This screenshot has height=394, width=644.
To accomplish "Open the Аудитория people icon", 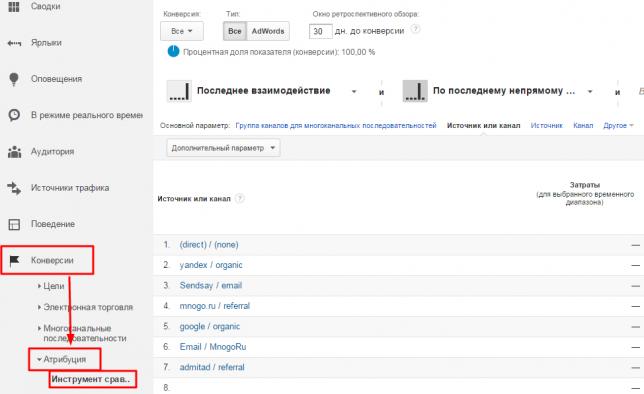I will [x=14, y=152].
